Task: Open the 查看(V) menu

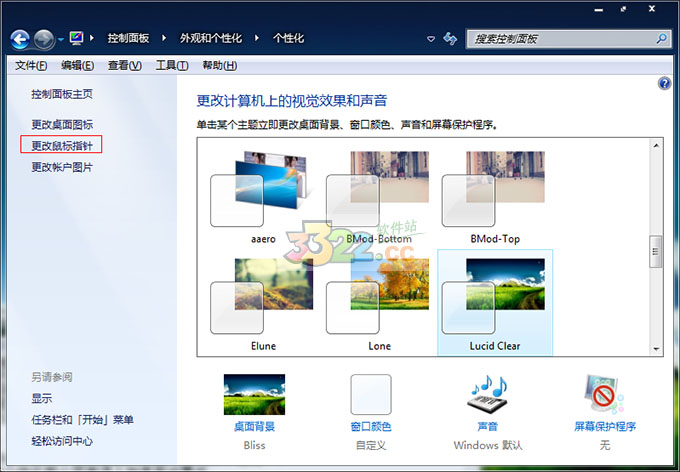Action: (x=124, y=66)
